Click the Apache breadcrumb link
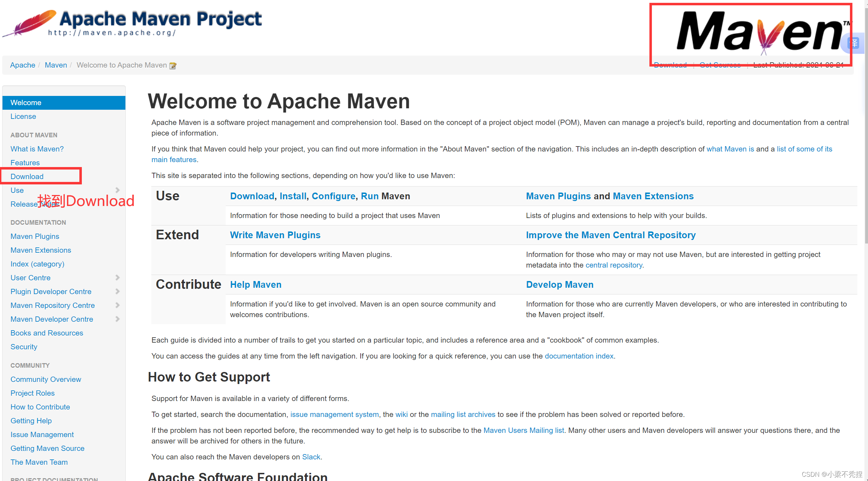Viewport: 868px width, 481px height. click(23, 65)
